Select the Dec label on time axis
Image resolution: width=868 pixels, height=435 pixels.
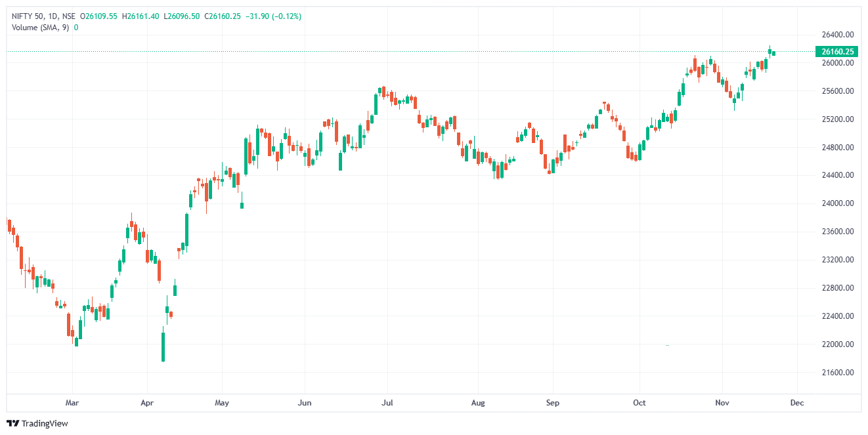point(797,403)
